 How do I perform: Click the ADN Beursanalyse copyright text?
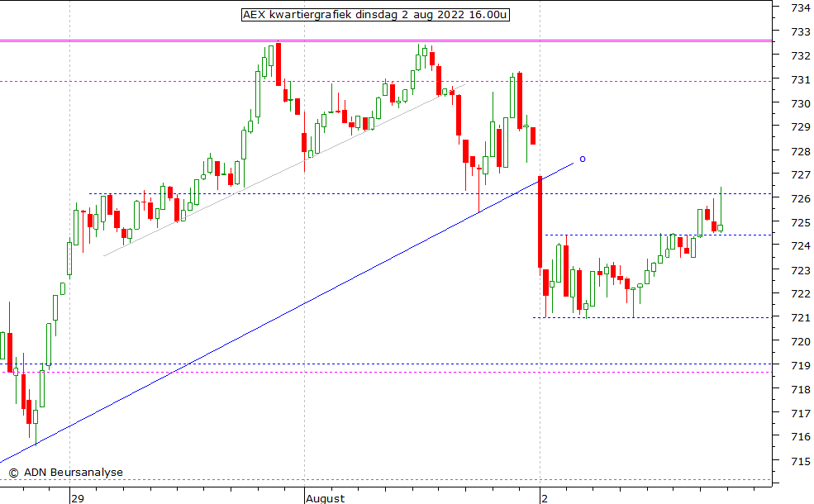66,473
